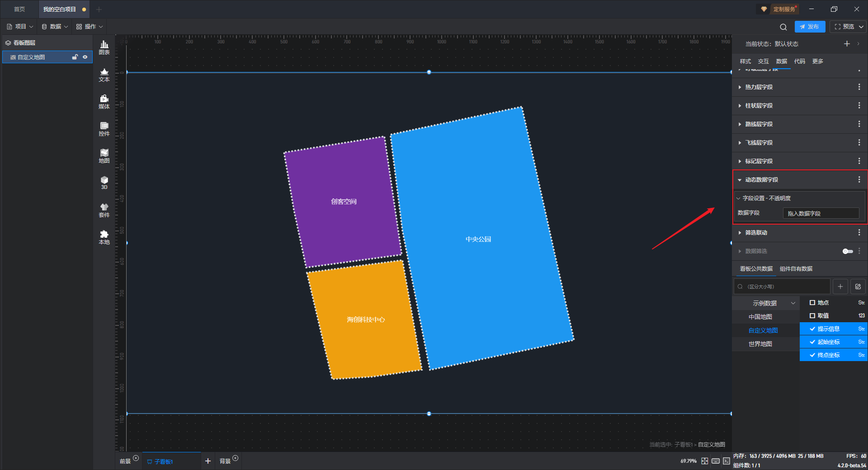Go to the 首页 home tab

click(x=19, y=9)
